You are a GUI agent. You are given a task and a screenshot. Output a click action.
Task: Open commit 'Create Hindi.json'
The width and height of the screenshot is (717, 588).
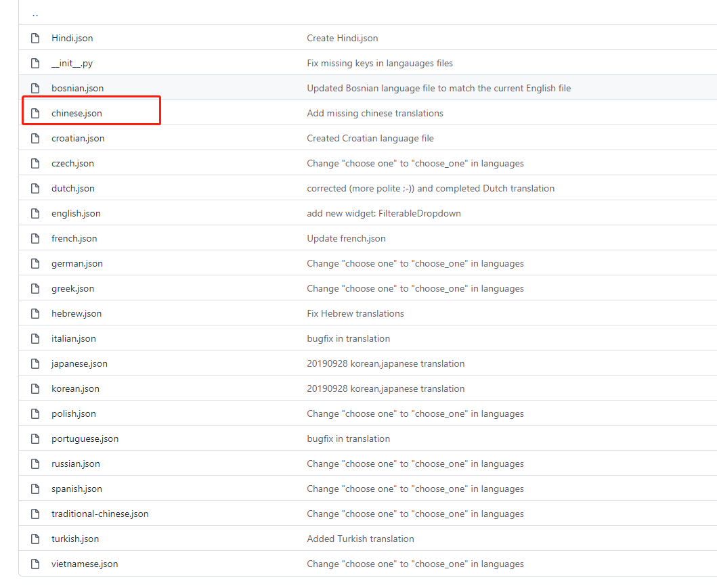343,38
